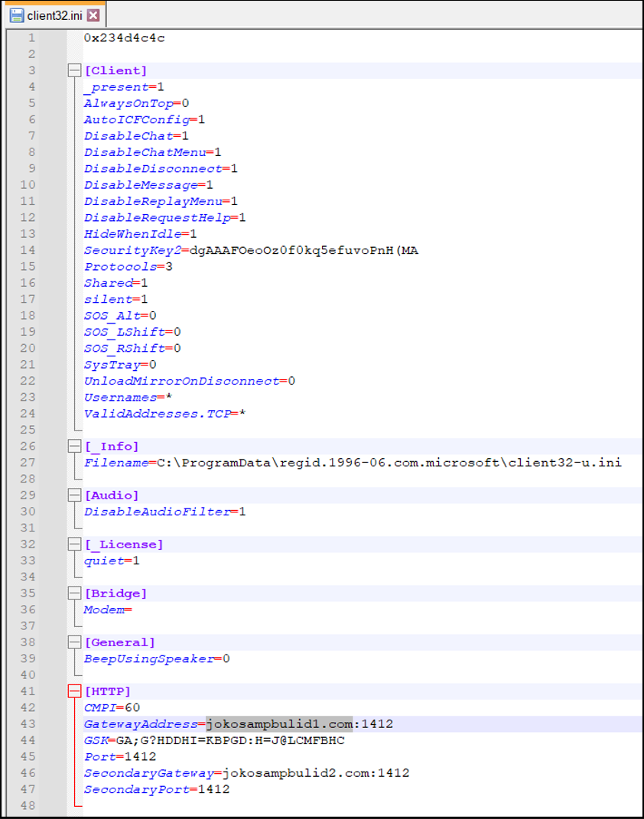Click line number 1 in the margin
The image size is (644, 819).
31,37
